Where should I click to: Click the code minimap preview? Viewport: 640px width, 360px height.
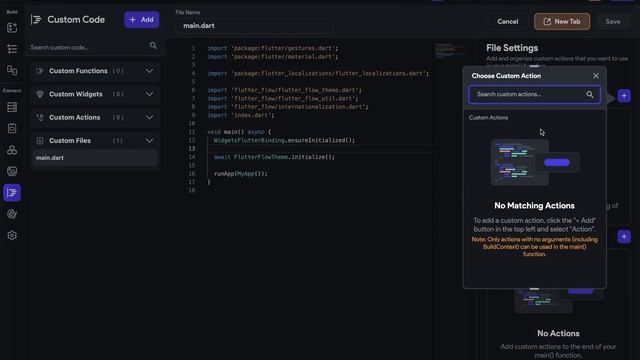point(449,50)
